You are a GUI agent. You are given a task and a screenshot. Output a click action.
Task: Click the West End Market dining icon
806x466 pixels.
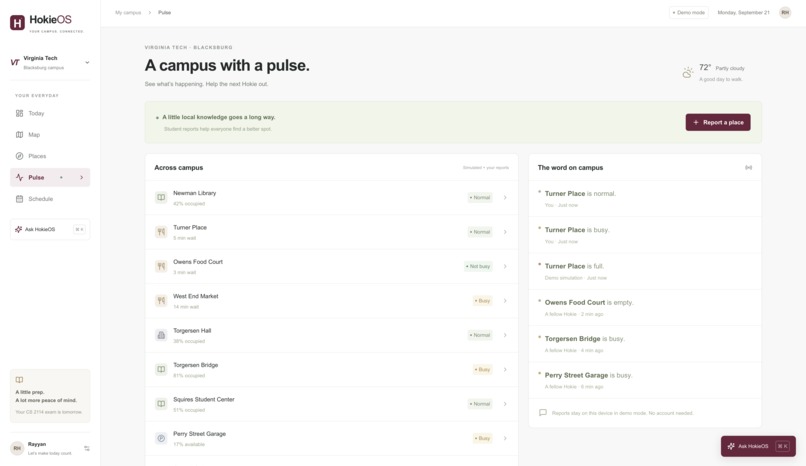point(161,301)
